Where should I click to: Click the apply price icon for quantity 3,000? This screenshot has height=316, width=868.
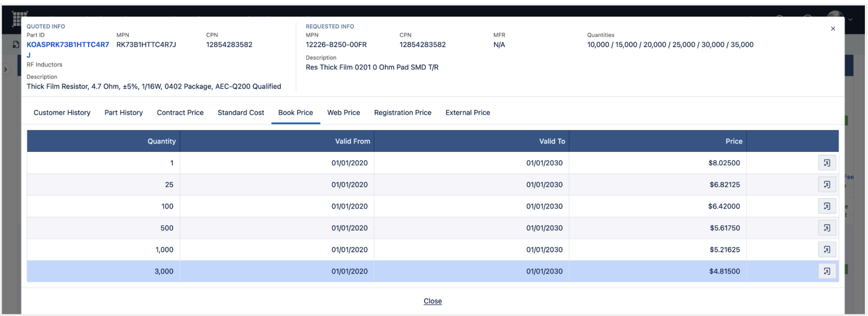[x=827, y=271]
